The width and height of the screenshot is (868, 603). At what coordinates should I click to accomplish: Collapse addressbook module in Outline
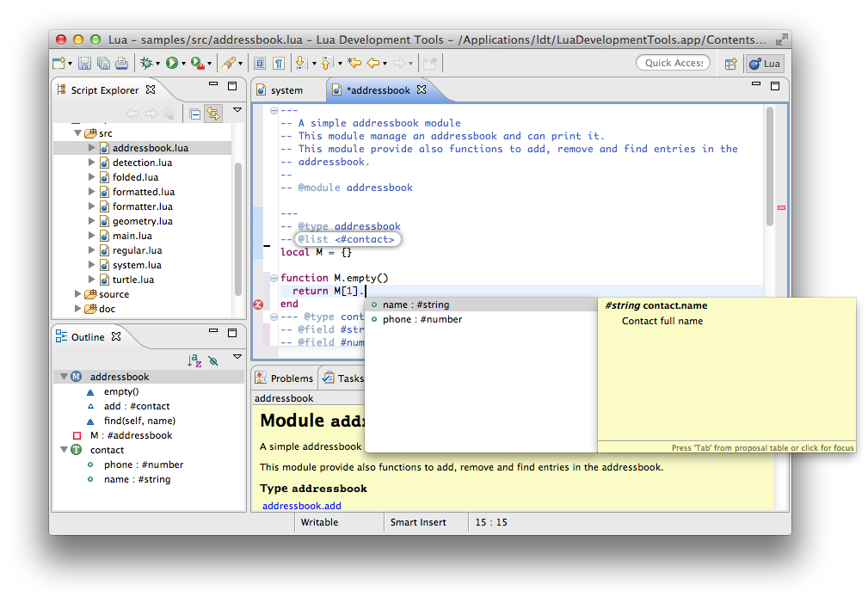point(64,377)
